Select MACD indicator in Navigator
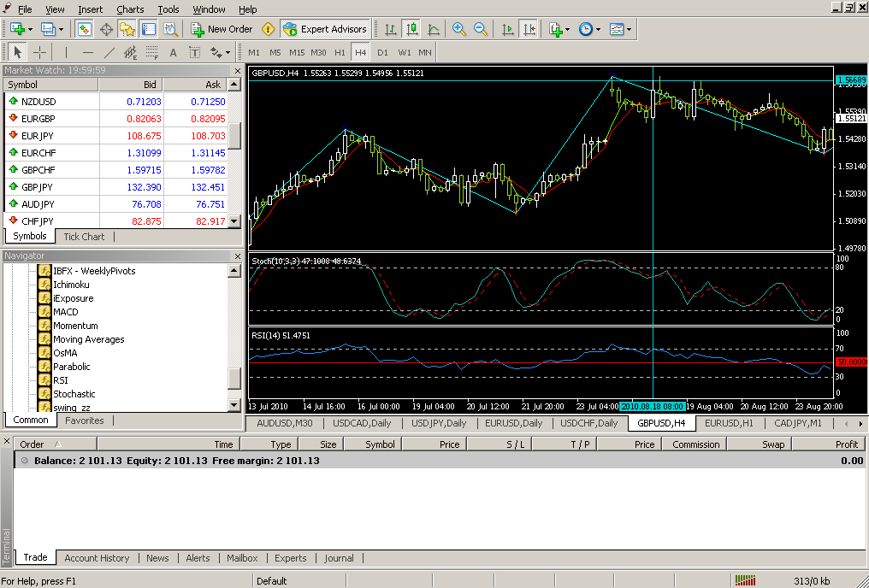This screenshot has height=588, width=869. coord(65,312)
